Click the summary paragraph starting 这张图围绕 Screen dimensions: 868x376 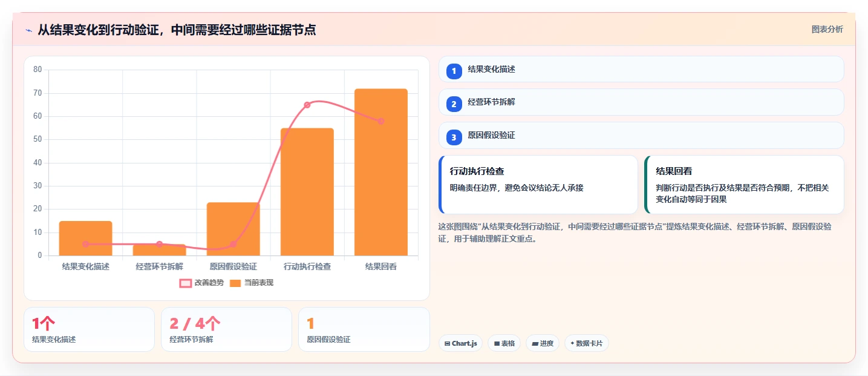pos(635,233)
